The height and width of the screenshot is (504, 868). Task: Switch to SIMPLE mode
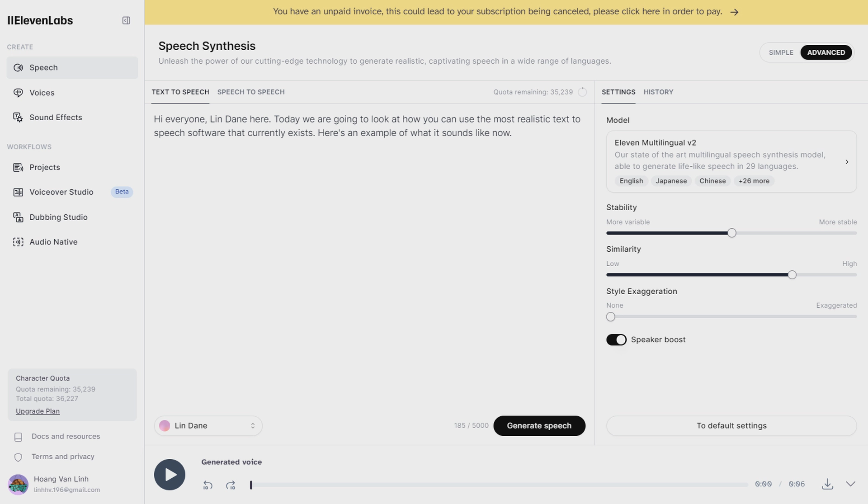781,52
